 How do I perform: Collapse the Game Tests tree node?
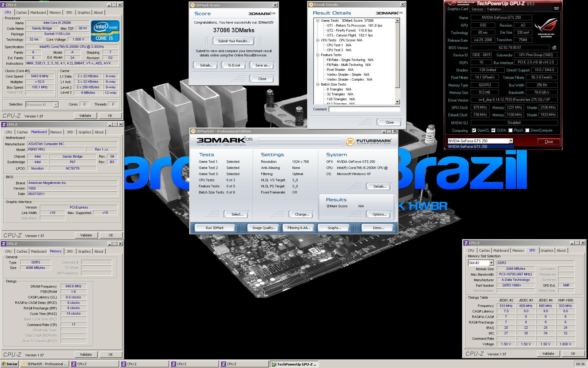[x=318, y=21]
